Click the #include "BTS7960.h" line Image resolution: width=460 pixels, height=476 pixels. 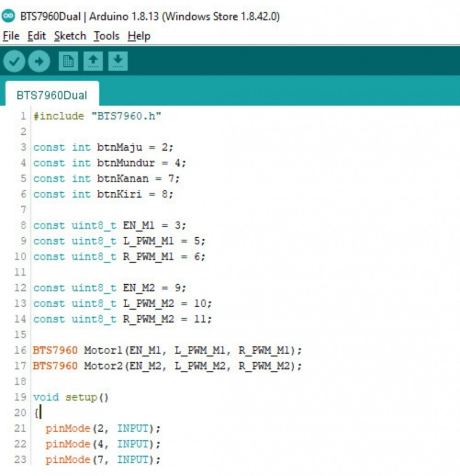click(97, 116)
